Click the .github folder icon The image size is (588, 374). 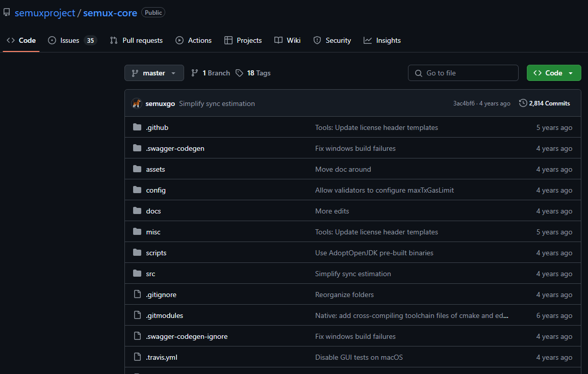click(x=137, y=127)
